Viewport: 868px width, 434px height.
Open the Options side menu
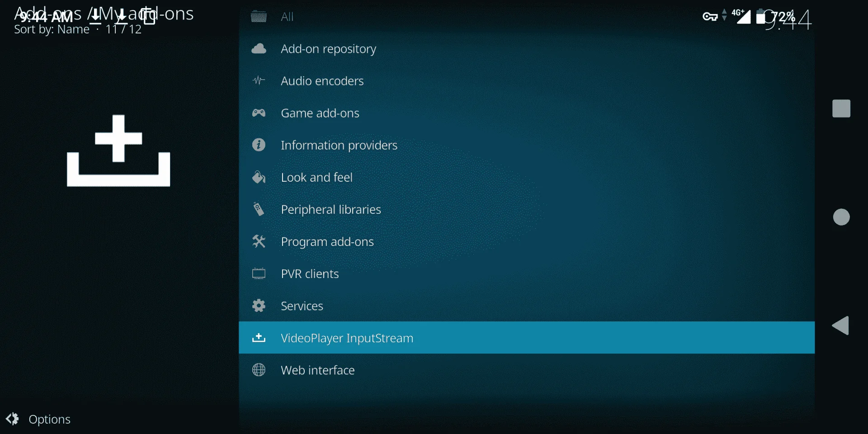point(38,419)
